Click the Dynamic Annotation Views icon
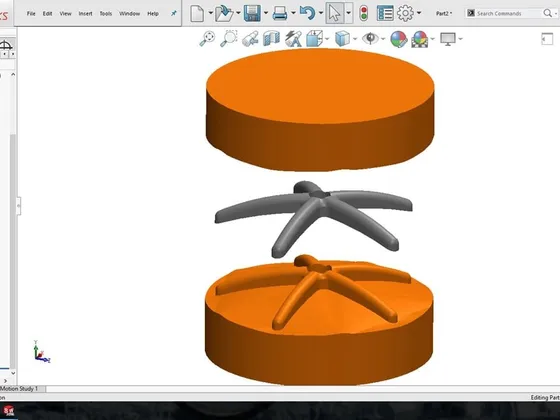560x420 pixels. 294,39
